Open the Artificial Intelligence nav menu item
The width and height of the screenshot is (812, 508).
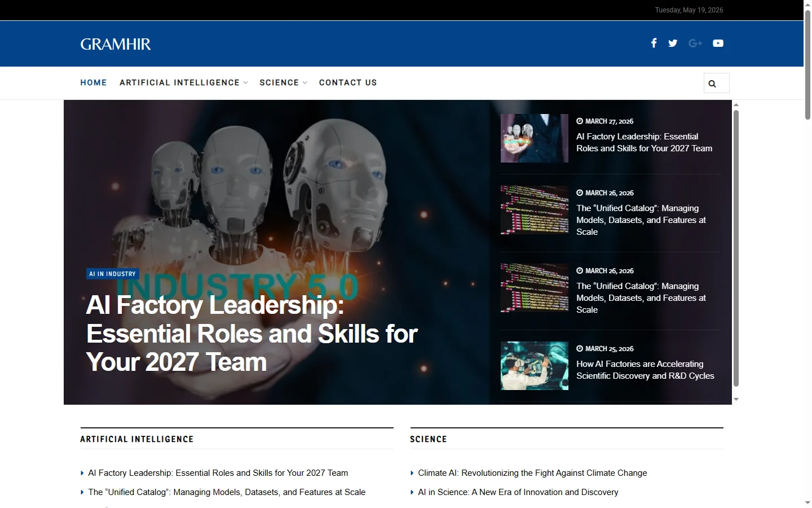[x=179, y=82]
